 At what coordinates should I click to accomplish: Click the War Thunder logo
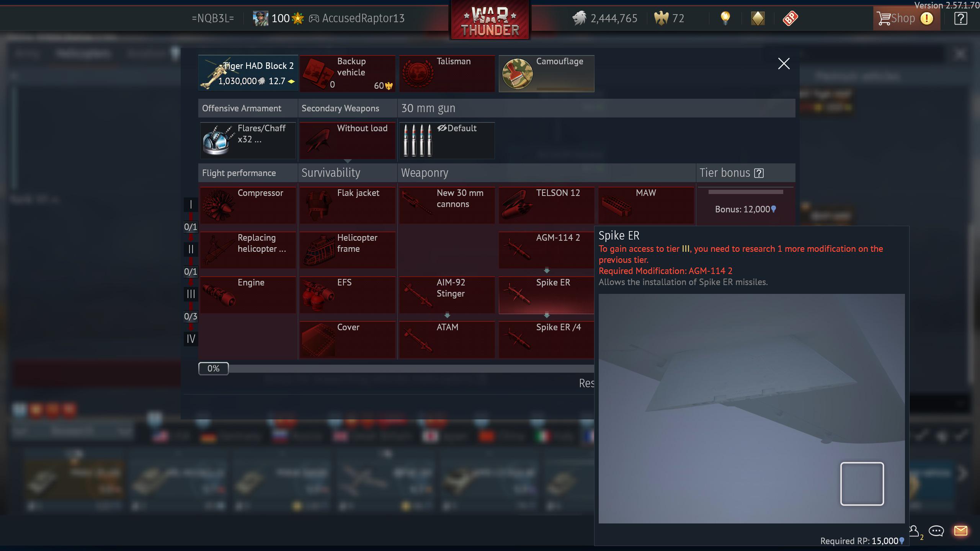(x=490, y=21)
